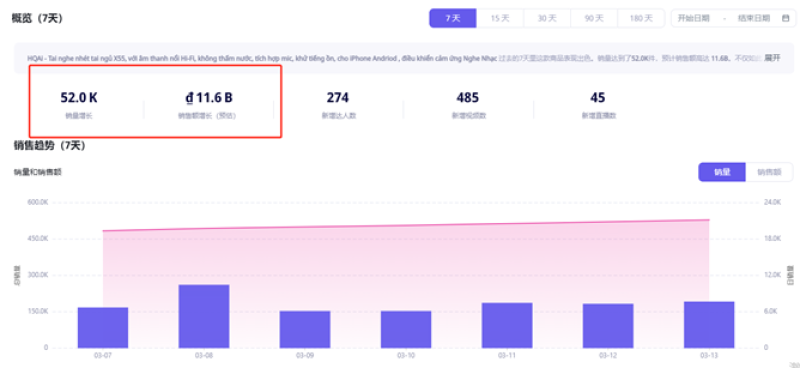This screenshot has width=800, height=368.
Task: Click the 03-10 date axis label
Action: coord(406,355)
